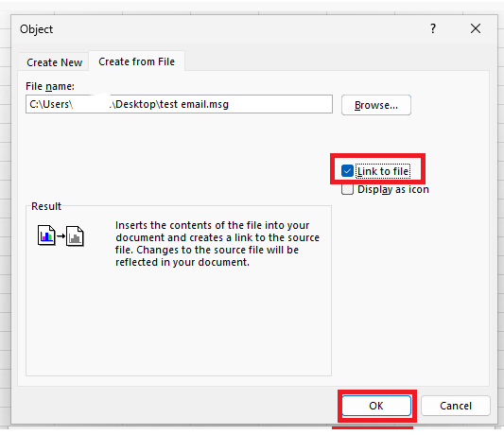Click the "Display as icon" label text

pos(393,190)
